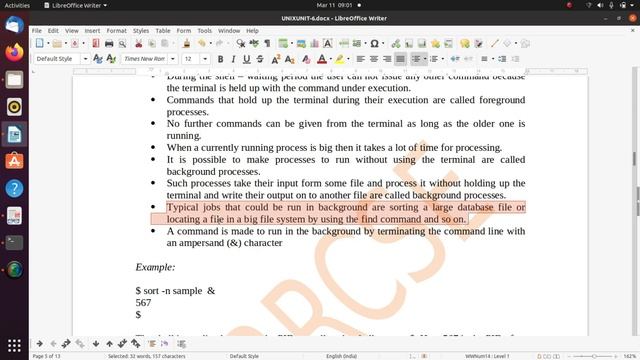
Task: Click the New document icon
Action: 40,43
